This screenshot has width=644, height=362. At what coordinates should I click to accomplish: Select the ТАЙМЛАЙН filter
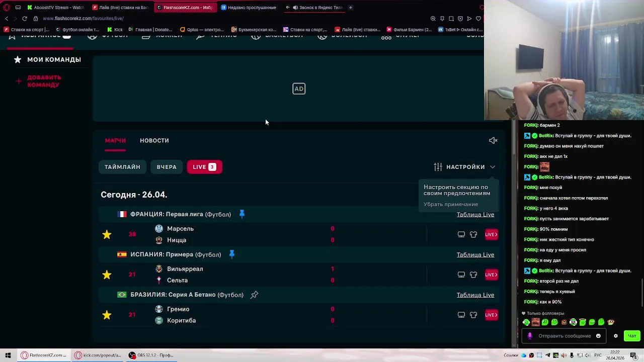click(x=122, y=167)
